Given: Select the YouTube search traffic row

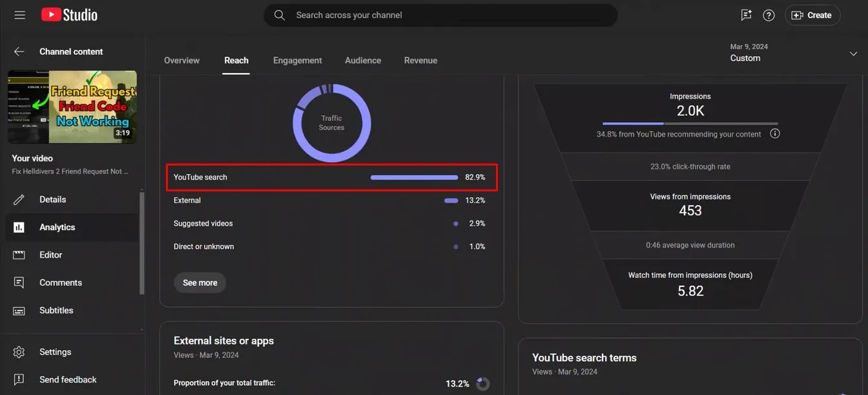Looking at the screenshot, I should click(332, 177).
